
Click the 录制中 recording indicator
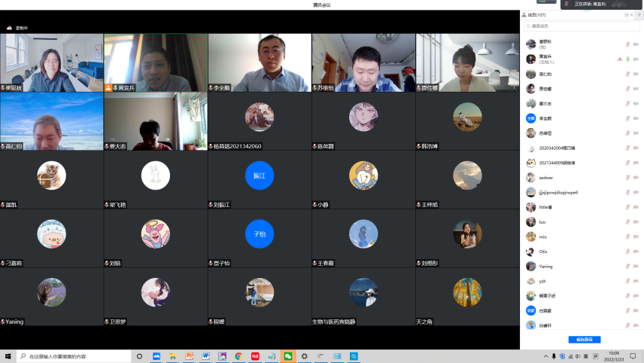click(x=17, y=28)
